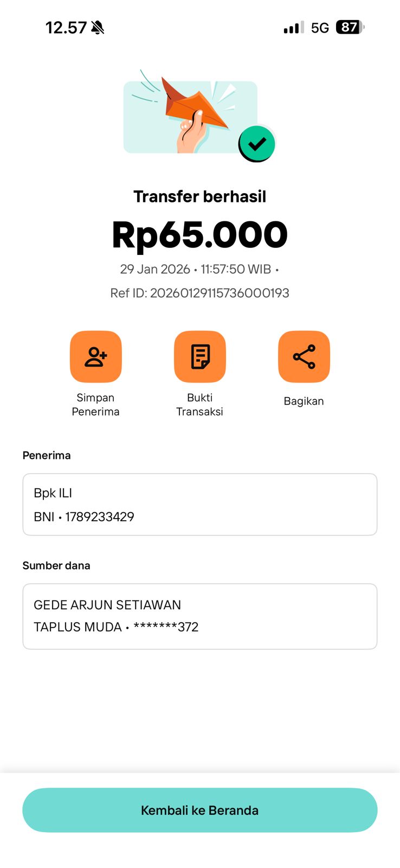Viewport: 400px width, 868px height.
Task: Tap the muted bell icon in status bar
Action: pyautogui.click(x=98, y=28)
